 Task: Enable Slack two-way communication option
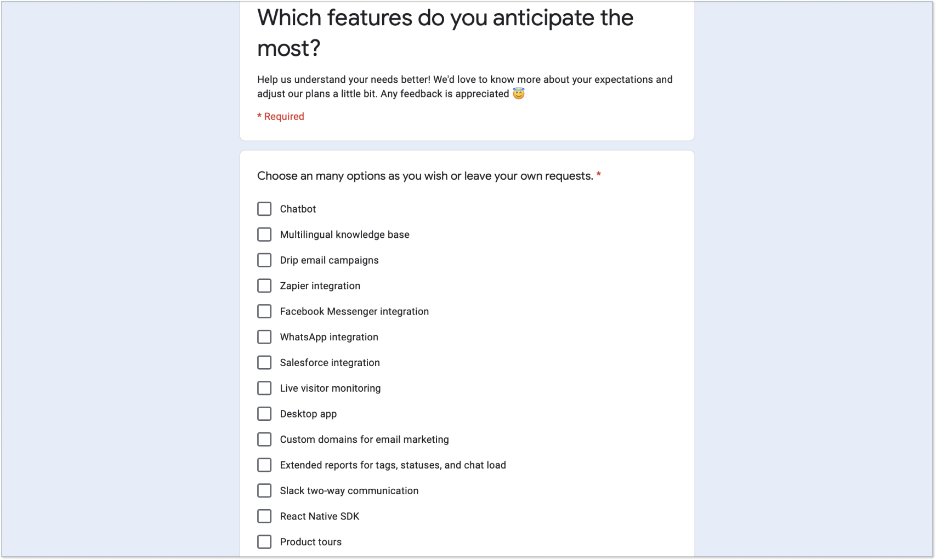(x=264, y=490)
